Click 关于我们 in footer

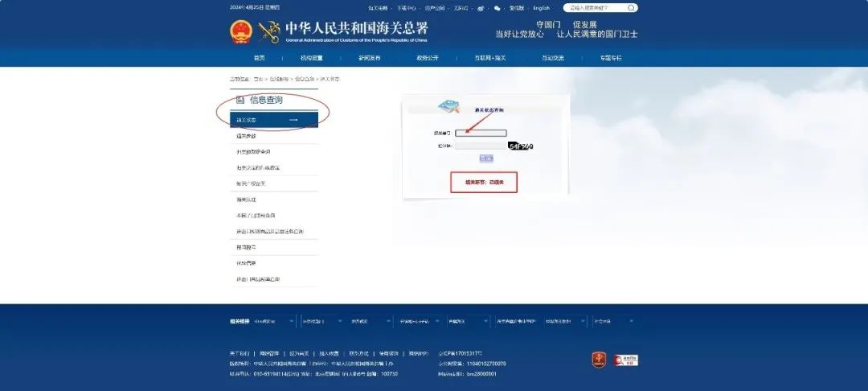[x=240, y=353]
